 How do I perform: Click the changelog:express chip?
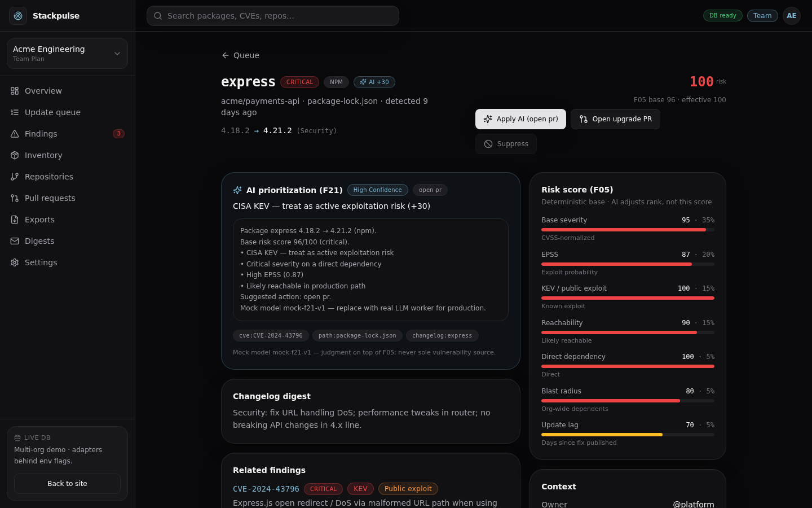(442, 336)
